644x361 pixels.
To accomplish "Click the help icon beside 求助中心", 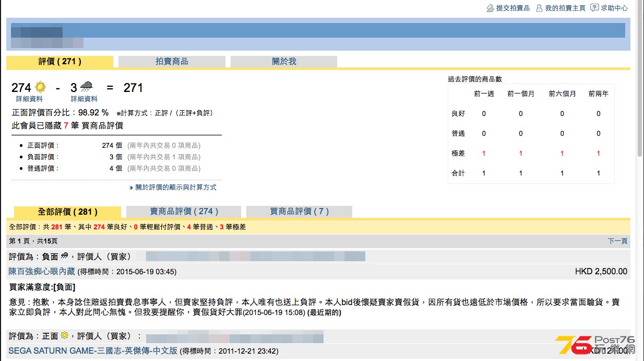I will [x=594, y=8].
